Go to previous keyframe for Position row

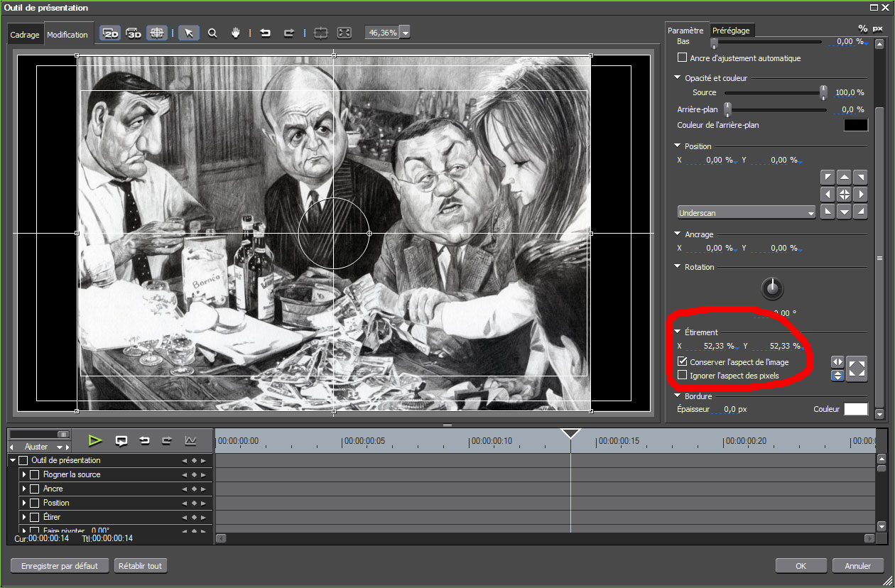coord(185,503)
